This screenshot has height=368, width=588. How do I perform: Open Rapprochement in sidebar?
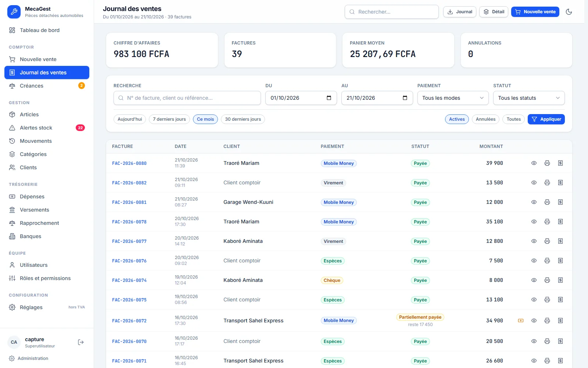[x=47, y=223]
